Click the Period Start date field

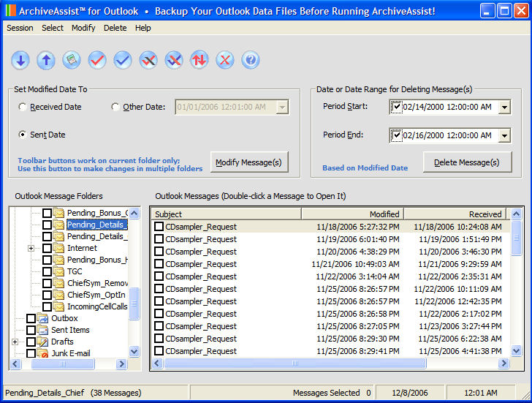[x=450, y=108]
